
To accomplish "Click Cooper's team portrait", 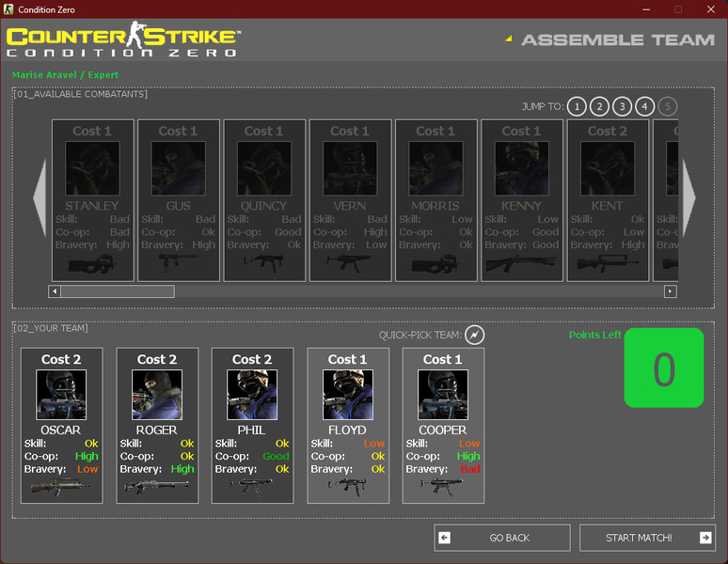I will (443, 395).
